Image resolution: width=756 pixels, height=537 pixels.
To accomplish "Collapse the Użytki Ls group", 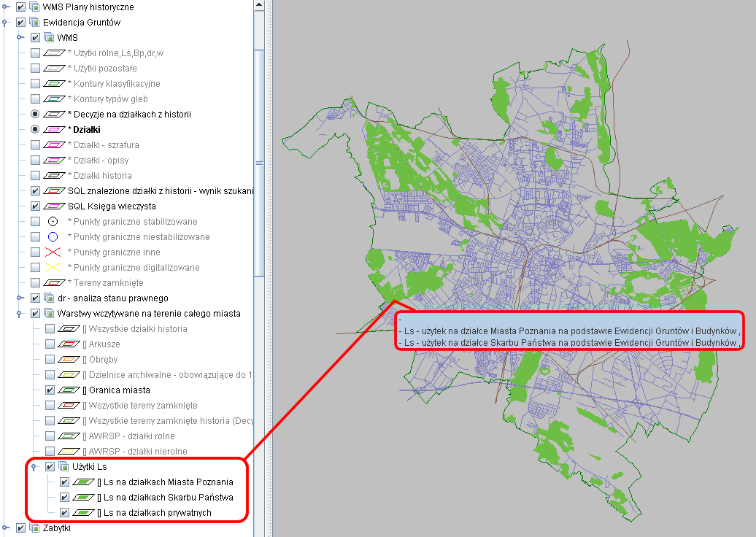I will click(x=34, y=467).
